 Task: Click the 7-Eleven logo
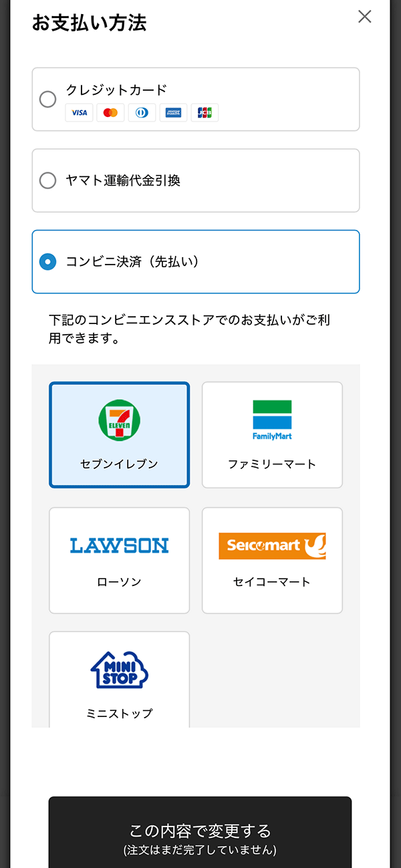coord(119,420)
